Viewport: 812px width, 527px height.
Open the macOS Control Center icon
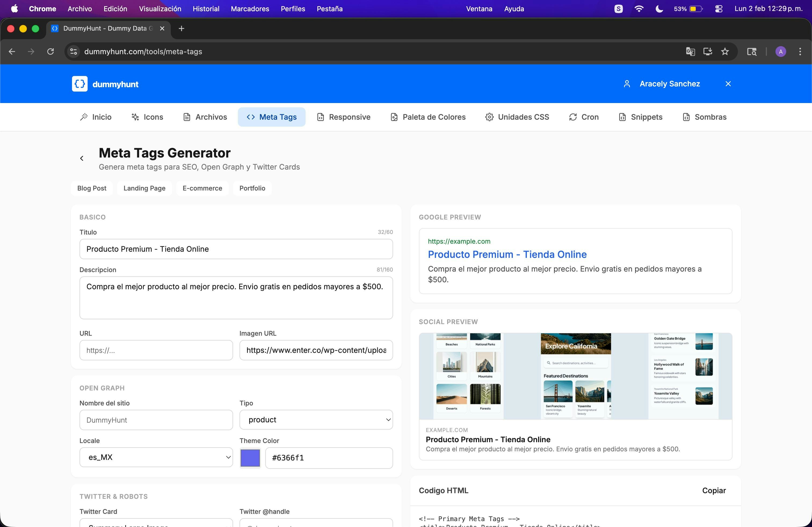click(719, 9)
